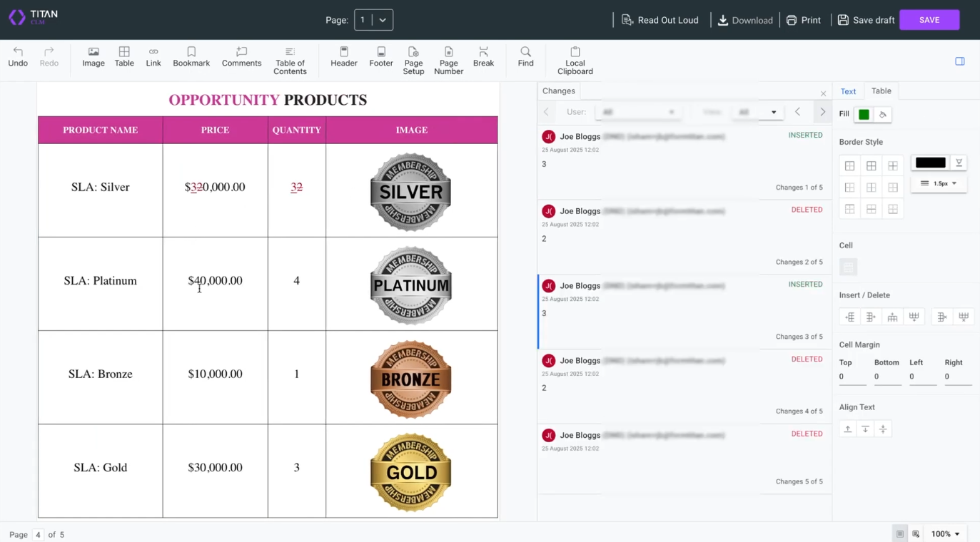
Task: Close the Changes panel
Action: point(823,93)
